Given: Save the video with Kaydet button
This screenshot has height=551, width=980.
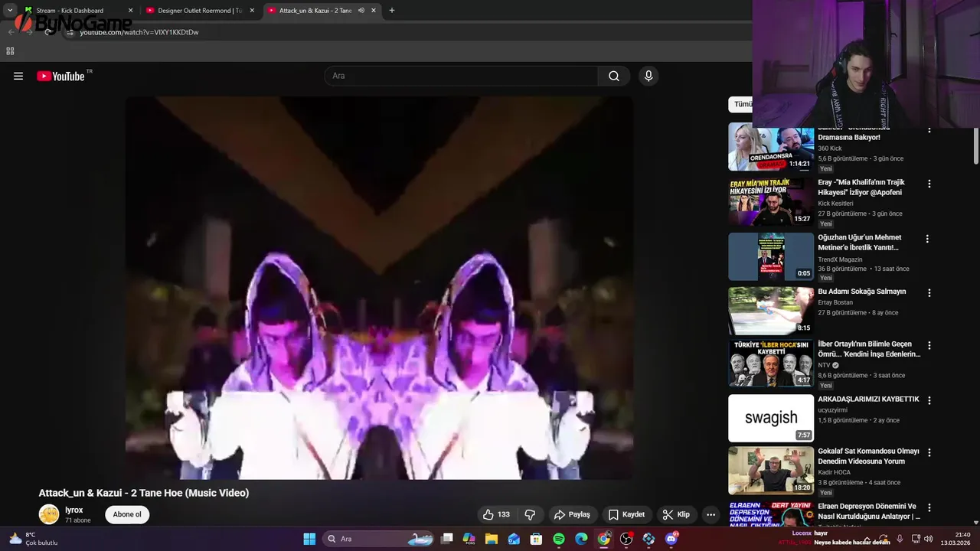Looking at the screenshot, I should click(626, 514).
